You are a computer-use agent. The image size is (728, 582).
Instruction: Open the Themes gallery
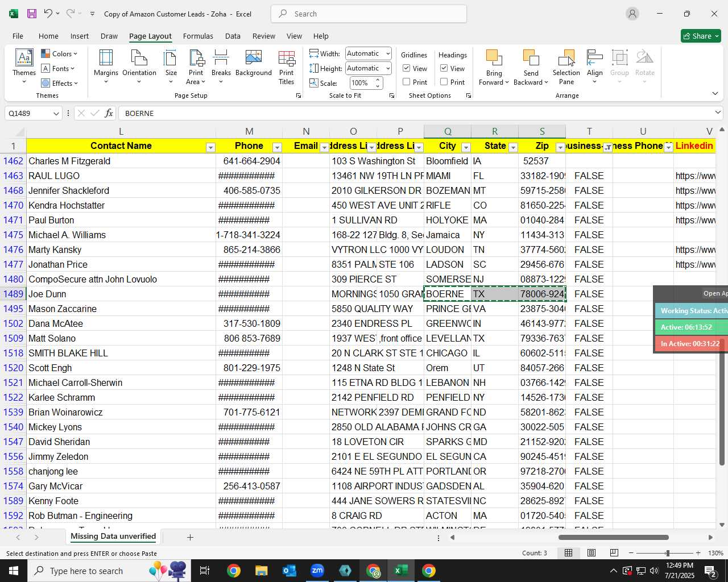[24, 66]
